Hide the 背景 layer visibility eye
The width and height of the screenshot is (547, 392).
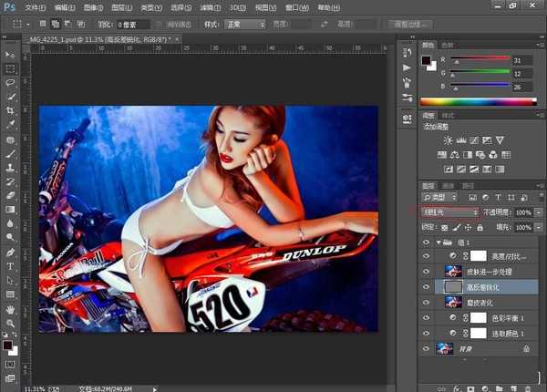point(428,348)
